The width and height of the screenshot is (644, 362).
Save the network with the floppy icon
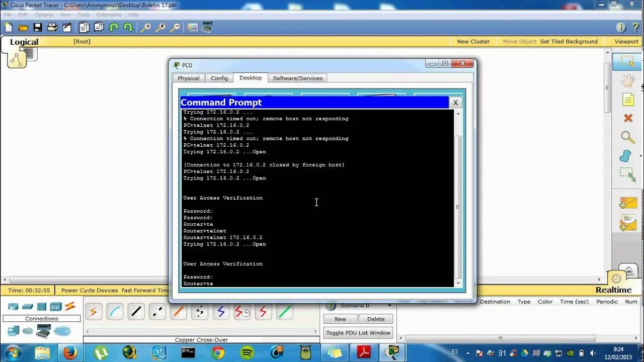(x=38, y=28)
